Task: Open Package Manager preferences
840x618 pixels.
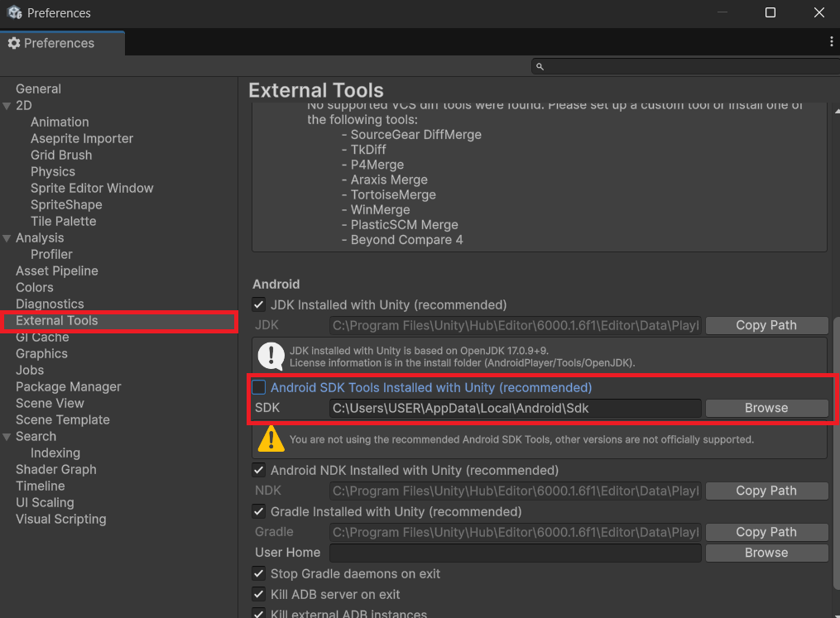Action: (68, 386)
